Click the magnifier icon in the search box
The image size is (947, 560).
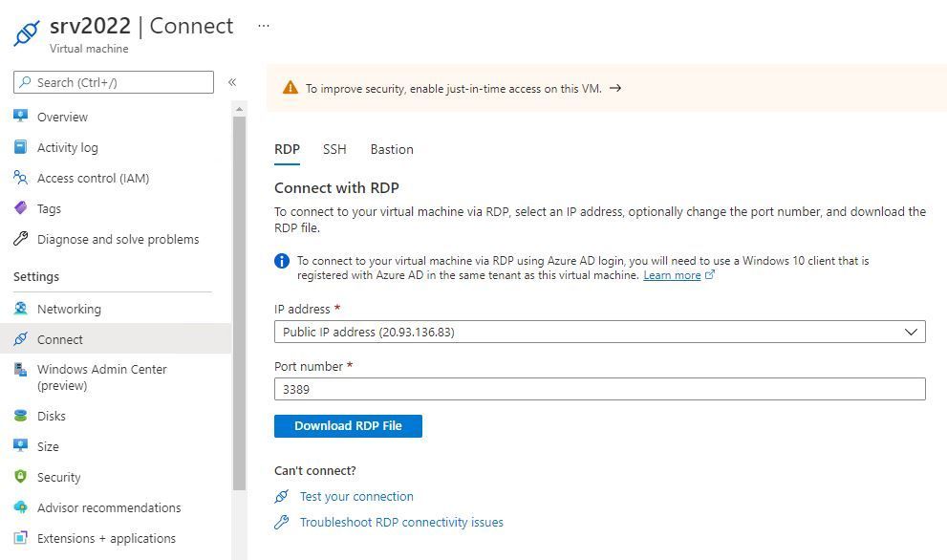tap(25, 82)
